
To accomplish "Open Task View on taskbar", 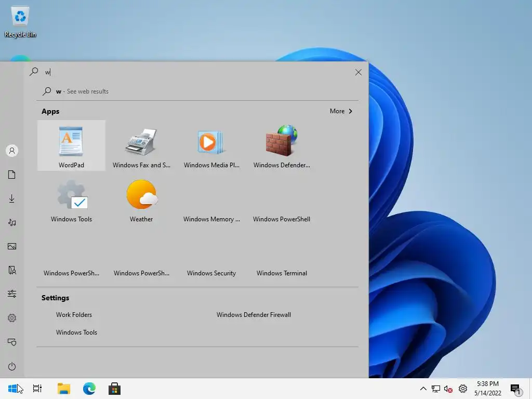I will click(x=37, y=389).
